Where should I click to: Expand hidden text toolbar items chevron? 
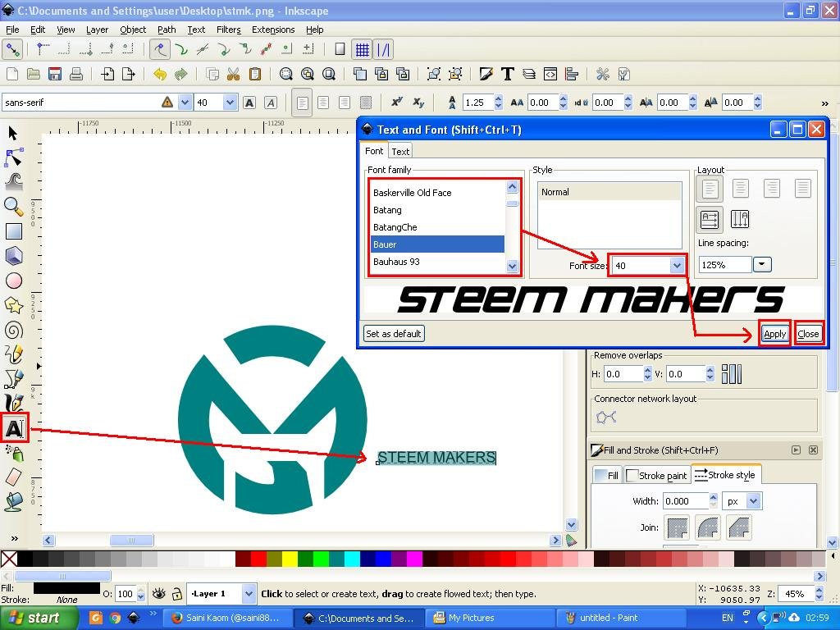[x=825, y=103]
